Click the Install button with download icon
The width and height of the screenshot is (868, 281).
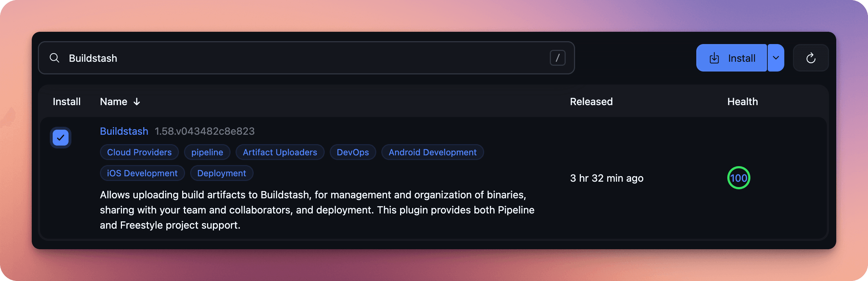pyautogui.click(x=731, y=58)
